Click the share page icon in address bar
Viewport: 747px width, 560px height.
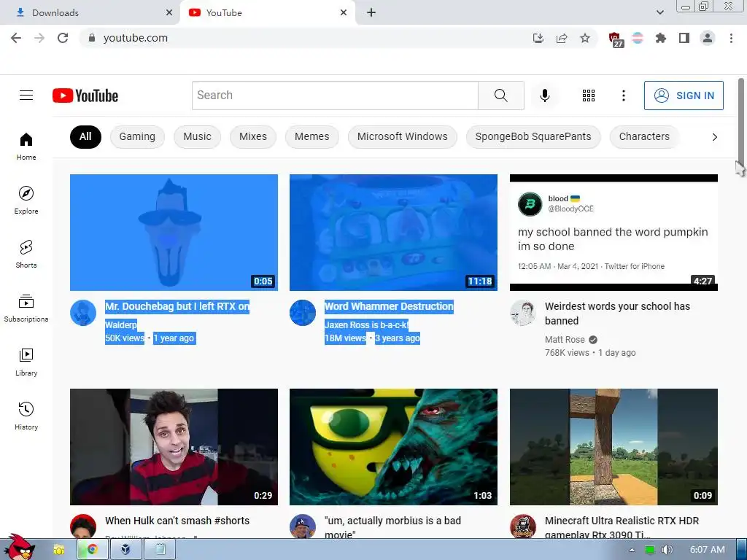click(x=562, y=38)
